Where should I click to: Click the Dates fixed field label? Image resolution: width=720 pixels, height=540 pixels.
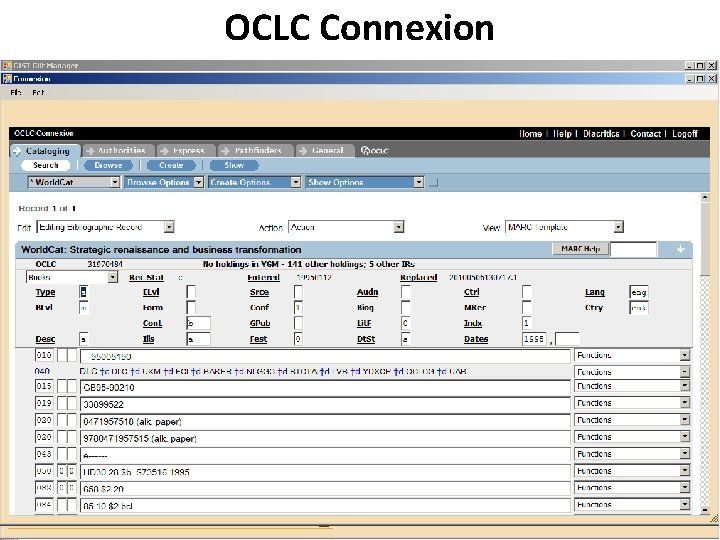point(476,339)
